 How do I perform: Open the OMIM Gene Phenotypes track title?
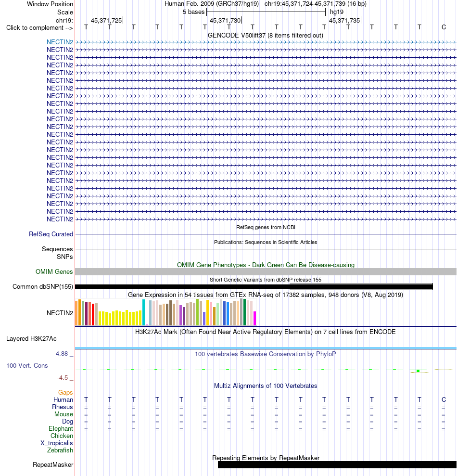(x=266, y=265)
